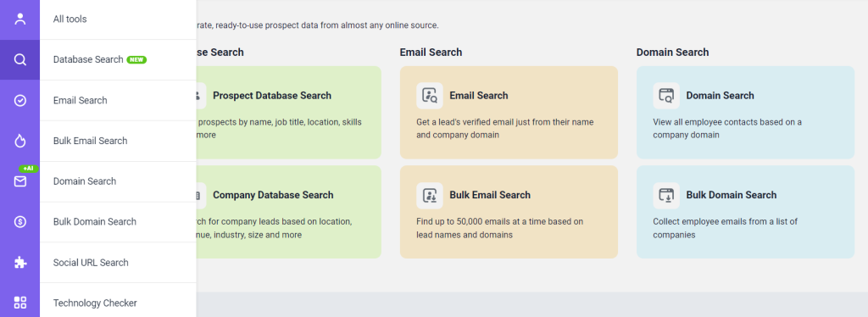Open the Bulk Email Search card title
The width and height of the screenshot is (868, 317).
click(490, 195)
